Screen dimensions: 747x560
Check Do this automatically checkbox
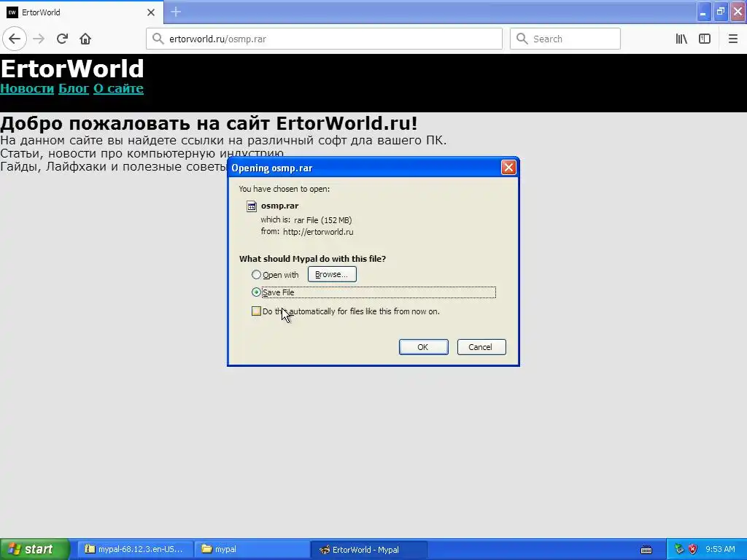tap(256, 311)
